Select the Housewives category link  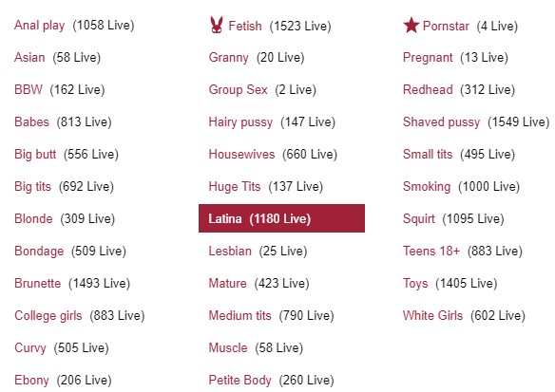[241, 154]
